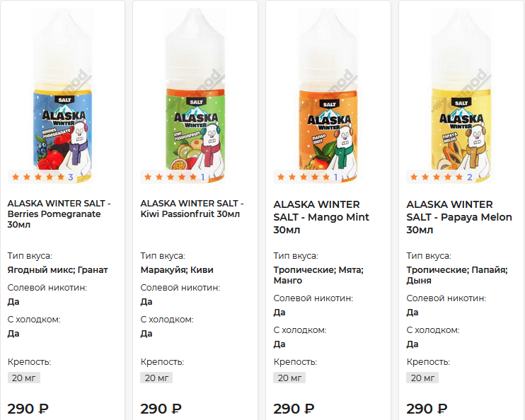
Task: Click the 290 ₽ price of Kiwi Passionfruit
Action: pos(161,409)
